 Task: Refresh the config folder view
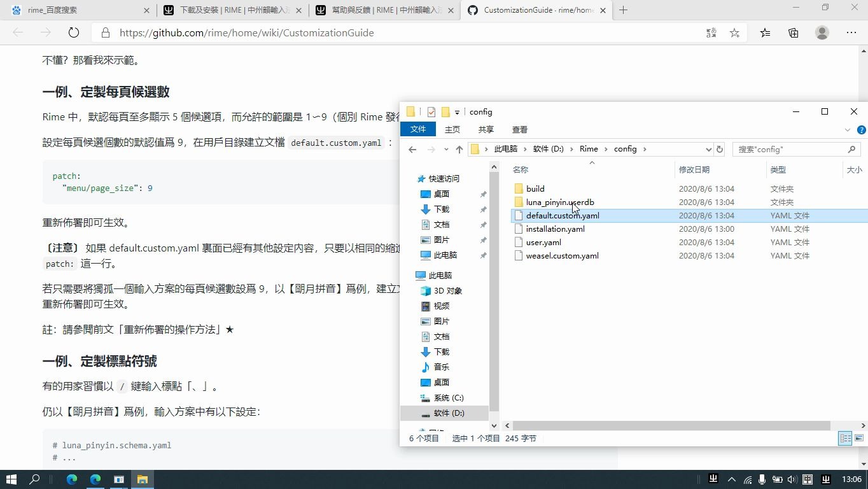pos(720,149)
